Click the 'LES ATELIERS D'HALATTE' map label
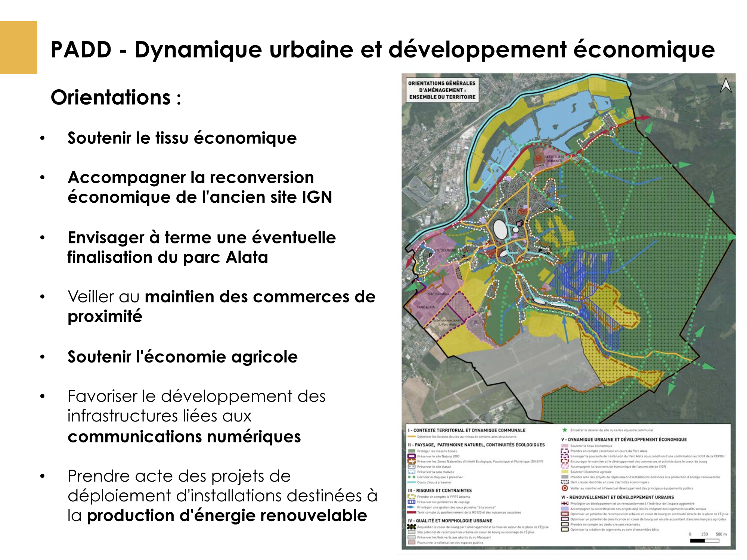Viewport: 747px width, 560px height. [x=555, y=159]
